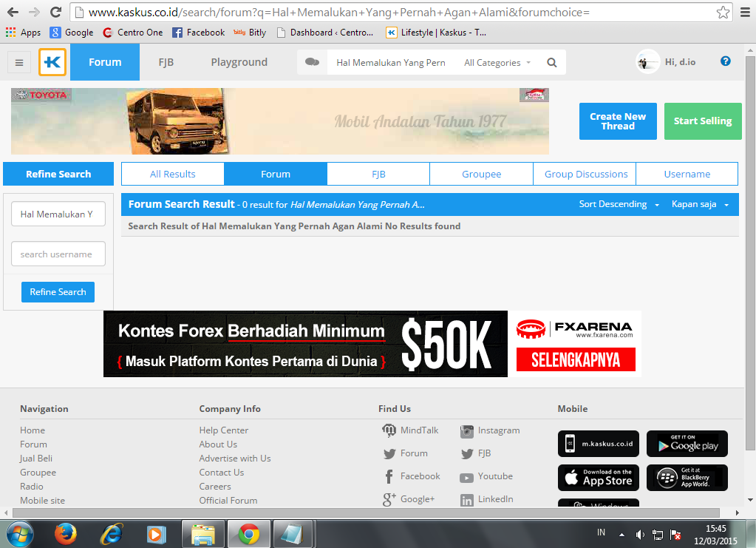Viewport: 756px width, 548px height.
Task: Switch to the FJB results tab
Action: (x=378, y=175)
